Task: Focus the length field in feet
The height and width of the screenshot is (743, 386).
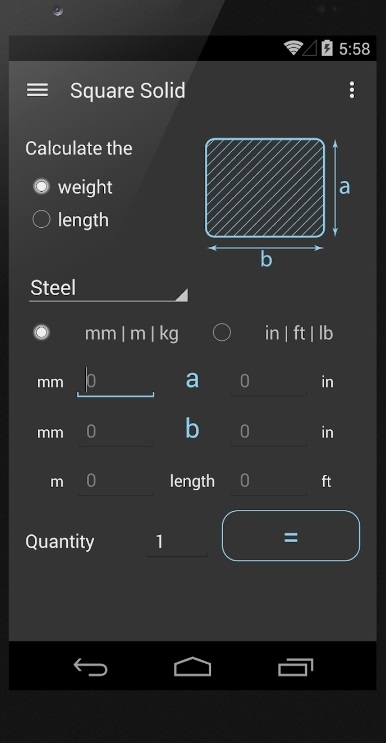Action: pos(269,481)
